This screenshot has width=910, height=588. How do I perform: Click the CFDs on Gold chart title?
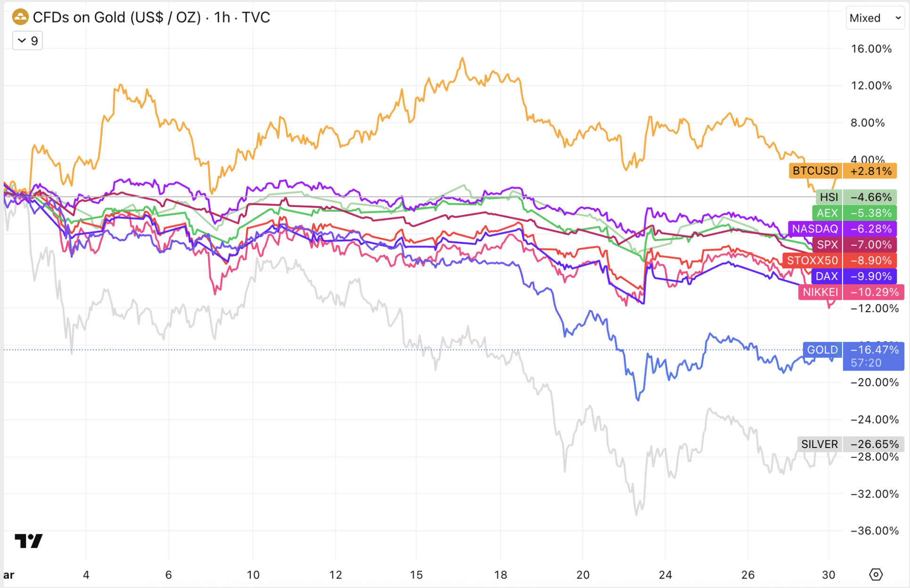coord(151,17)
